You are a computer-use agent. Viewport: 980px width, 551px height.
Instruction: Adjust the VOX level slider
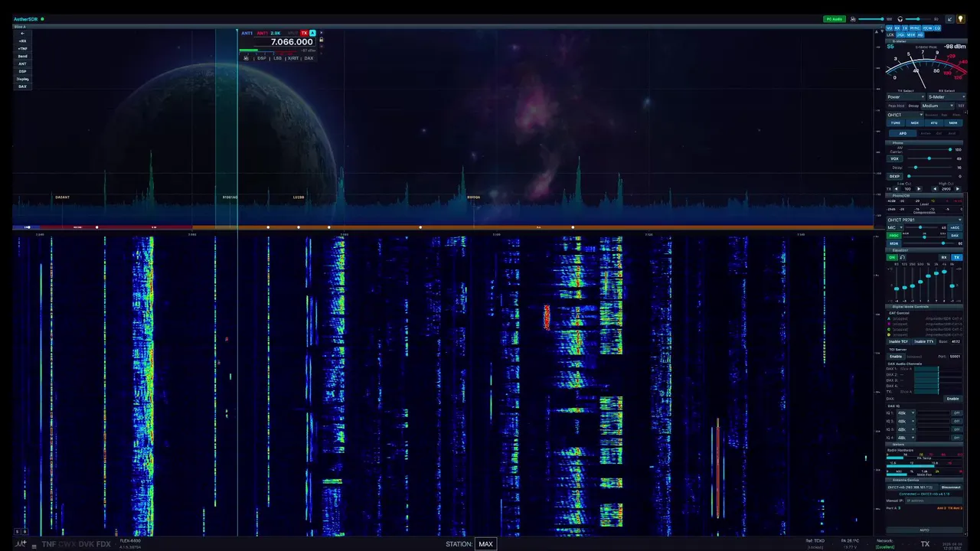point(929,158)
